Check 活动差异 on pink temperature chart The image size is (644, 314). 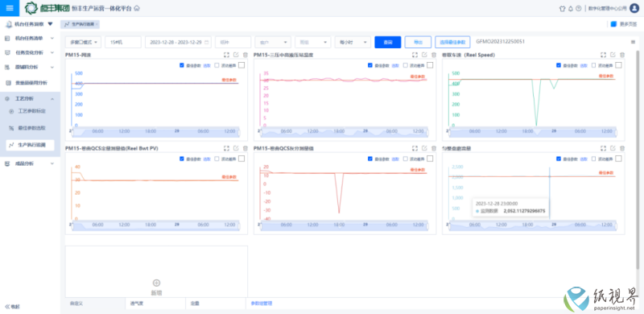click(406, 65)
